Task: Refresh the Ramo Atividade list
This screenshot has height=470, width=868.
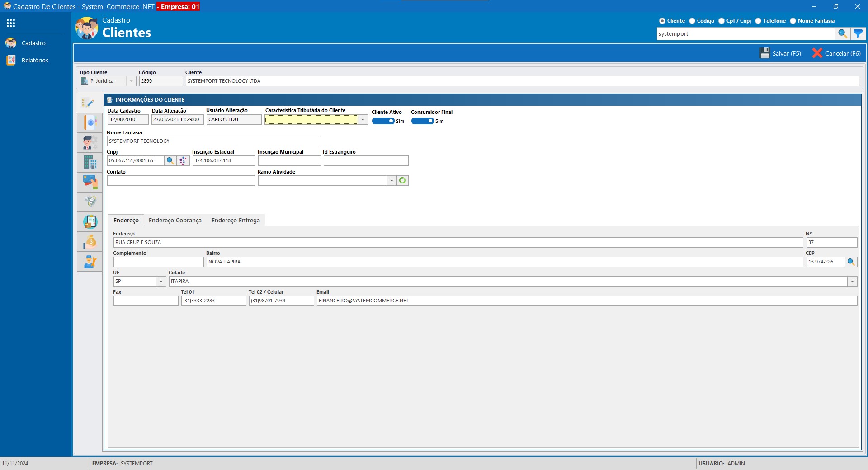Action: coord(402,180)
